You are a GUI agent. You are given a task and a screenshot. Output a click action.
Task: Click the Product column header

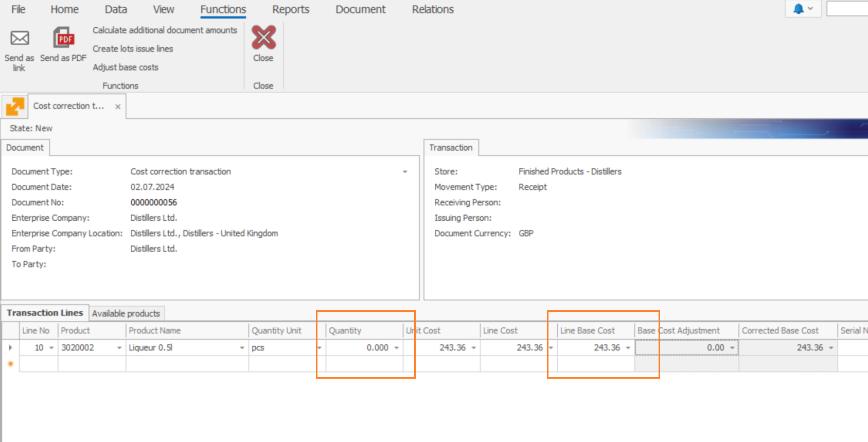[x=92, y=331]
